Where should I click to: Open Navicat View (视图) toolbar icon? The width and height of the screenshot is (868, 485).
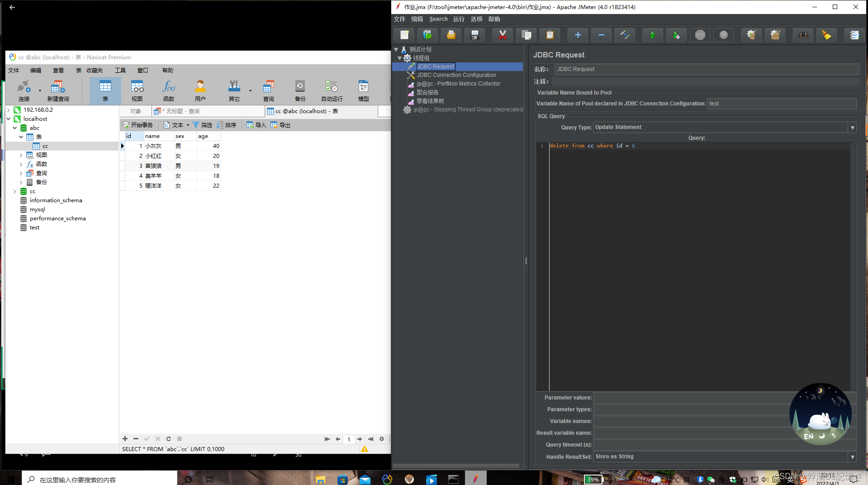click(137, 90)
